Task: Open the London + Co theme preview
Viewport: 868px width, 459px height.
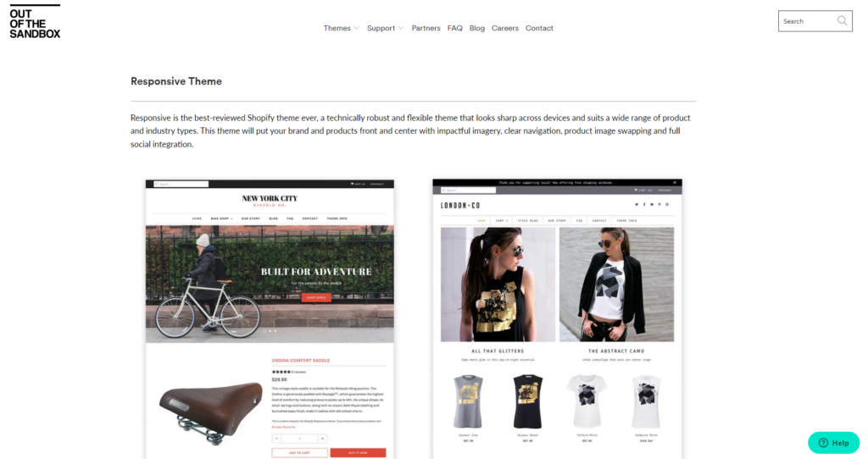Action: 558,319
